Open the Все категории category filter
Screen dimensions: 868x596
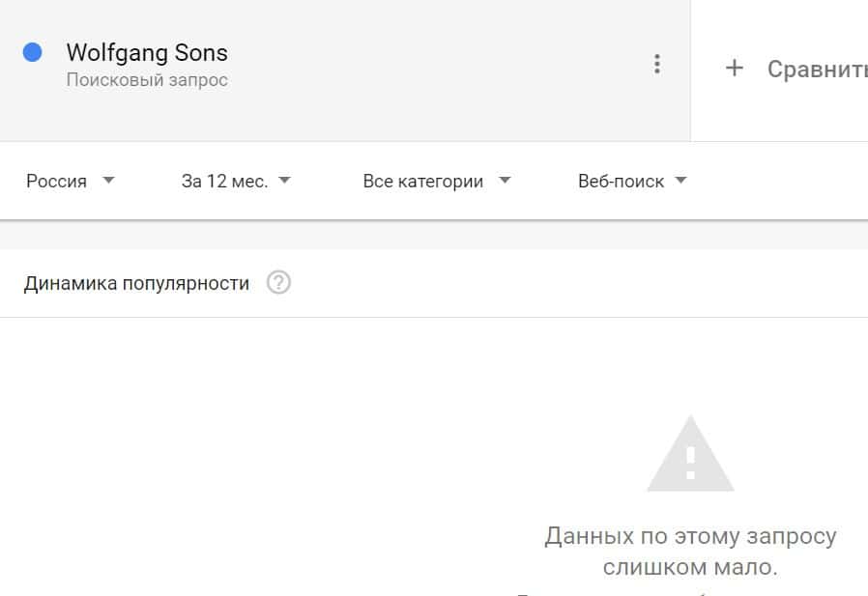point(422,182)
